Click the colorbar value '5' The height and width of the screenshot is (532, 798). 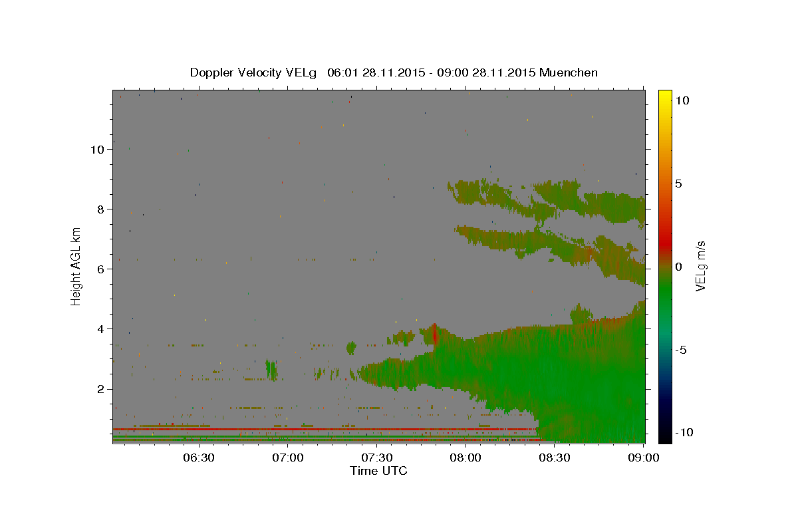pos(678,184)
